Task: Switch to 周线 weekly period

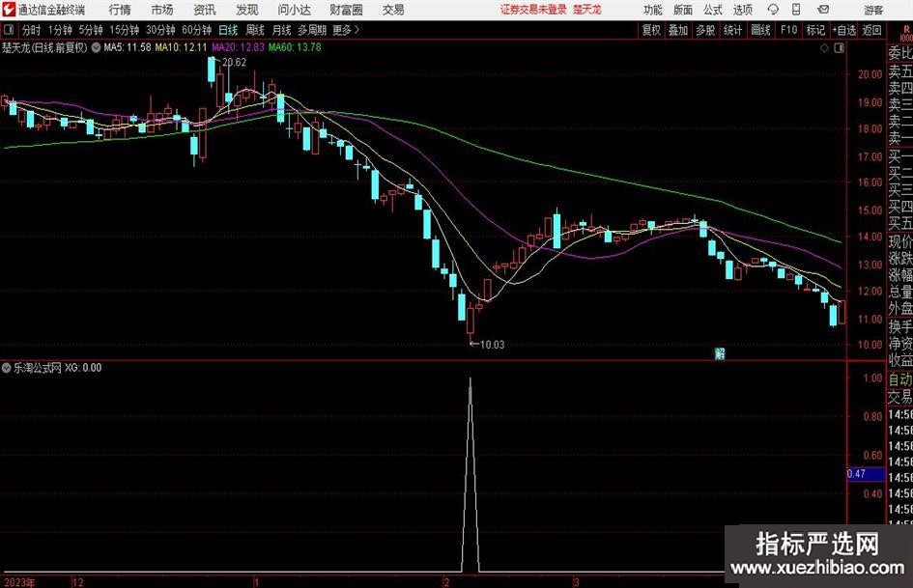Action: 255,30
